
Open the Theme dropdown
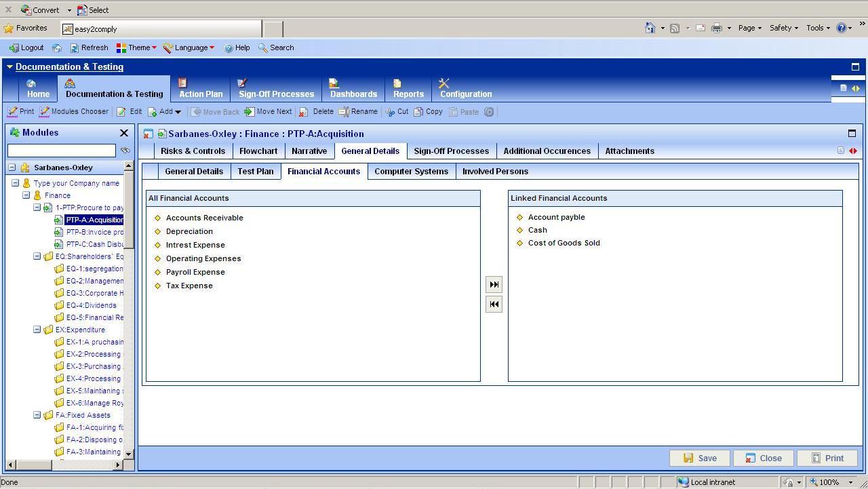(136, 47)
